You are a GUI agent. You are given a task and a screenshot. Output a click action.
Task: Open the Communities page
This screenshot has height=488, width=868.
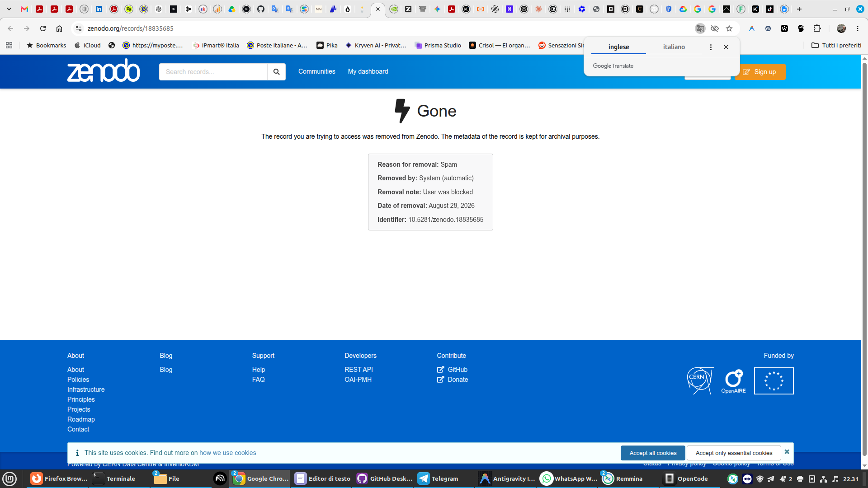point(316,71)
